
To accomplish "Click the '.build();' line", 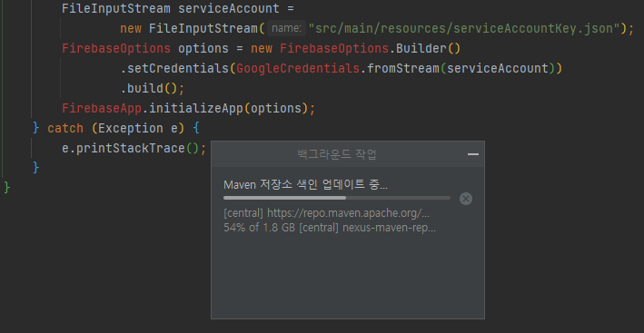I will [x=153, y=89].
